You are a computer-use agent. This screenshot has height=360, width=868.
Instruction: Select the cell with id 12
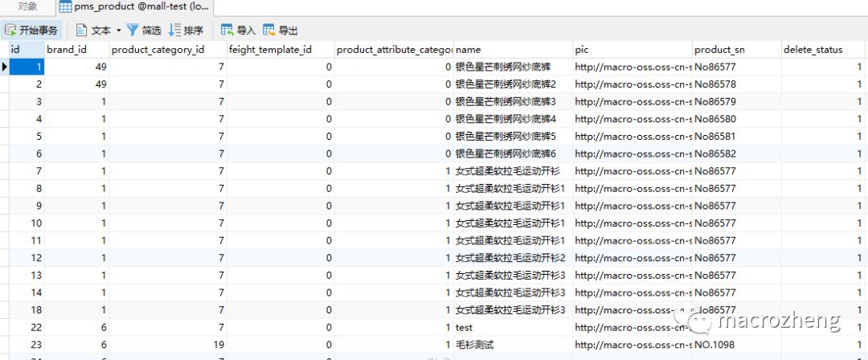tap(27, 257)
